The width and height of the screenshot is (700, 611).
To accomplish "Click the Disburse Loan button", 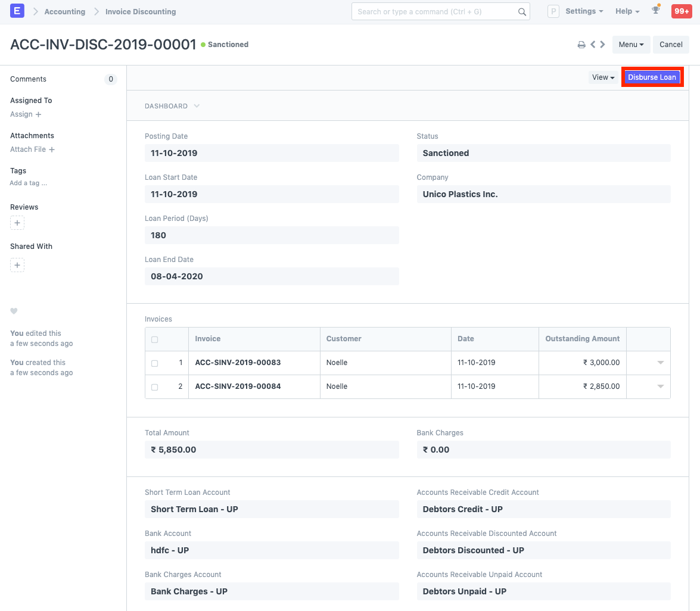I will (x=652, y=77).
